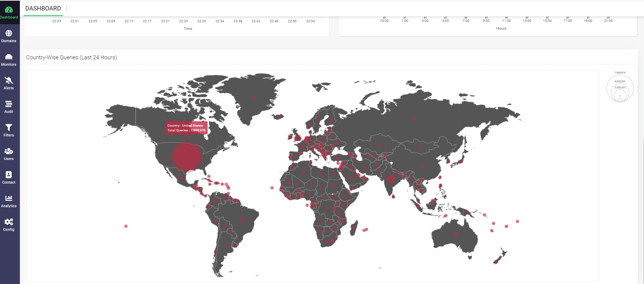Open Users group icon

pyautogui.click(x=9, y=151)
